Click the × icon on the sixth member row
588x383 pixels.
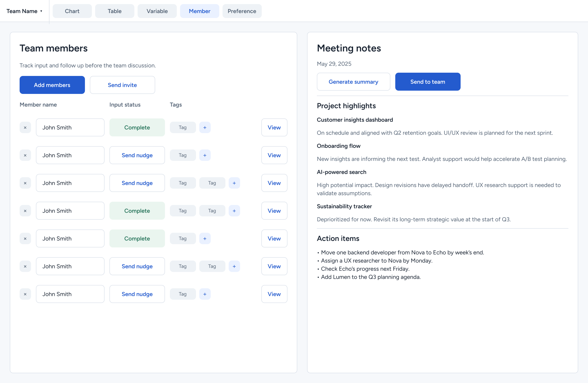tap(25, 266)
